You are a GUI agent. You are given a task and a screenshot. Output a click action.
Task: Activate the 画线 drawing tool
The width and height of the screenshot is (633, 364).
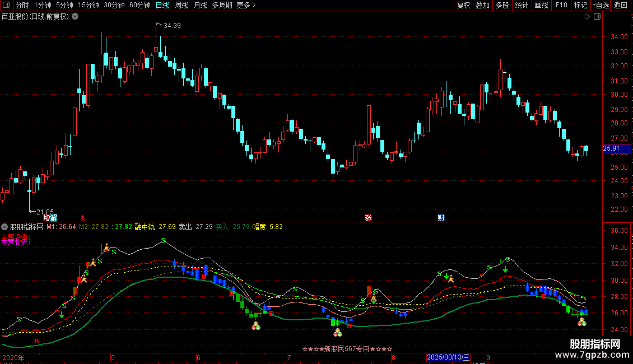tap(541, 5)
